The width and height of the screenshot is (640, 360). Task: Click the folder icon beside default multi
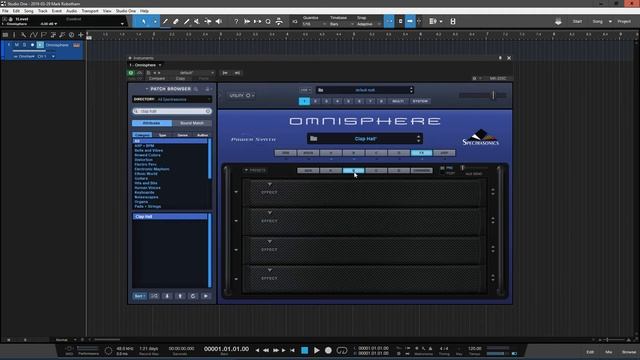[x=320, y=90]
